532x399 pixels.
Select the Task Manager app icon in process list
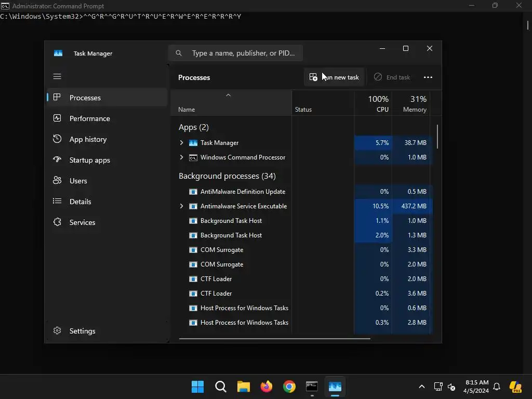193,143
